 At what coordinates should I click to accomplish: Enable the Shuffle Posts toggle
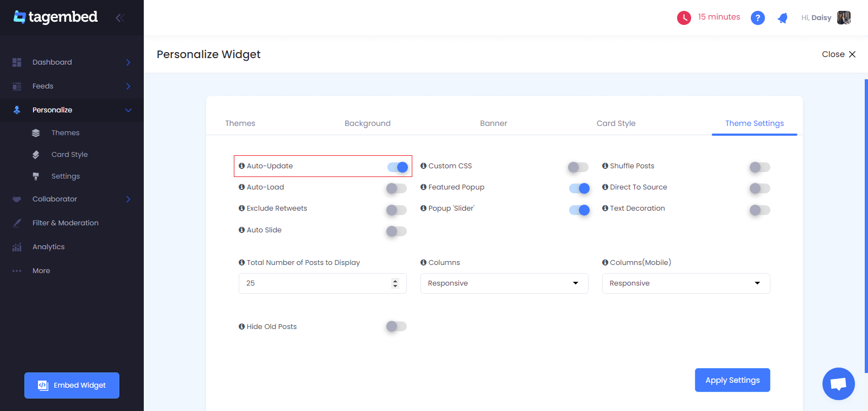tap(759, 167)
